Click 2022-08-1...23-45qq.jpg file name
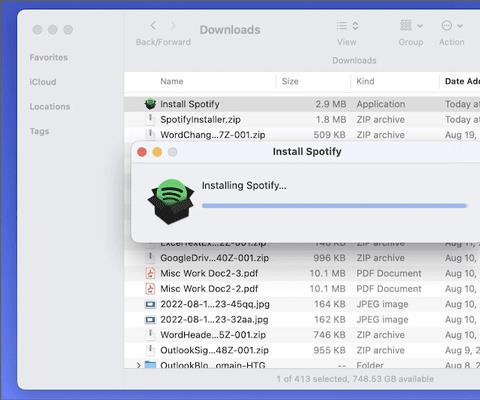The width and height of the screenshot is (480, 400). click(215, 304)
